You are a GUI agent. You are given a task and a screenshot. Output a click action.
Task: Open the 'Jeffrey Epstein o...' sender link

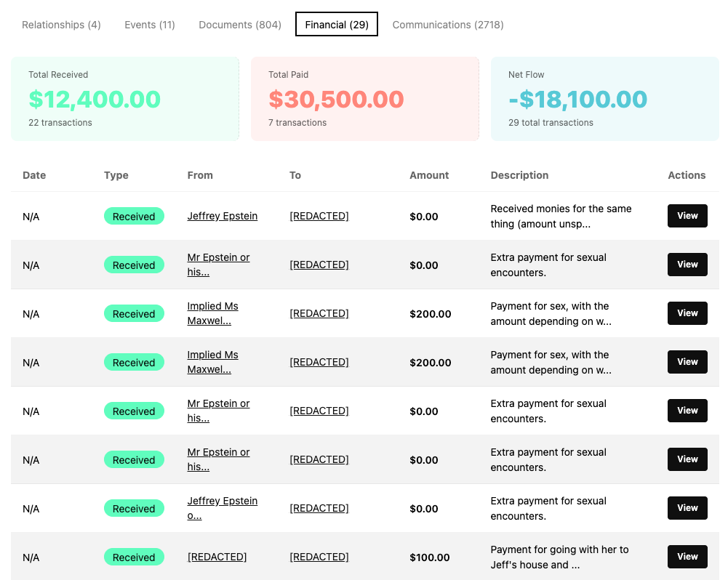[x=222, y=508]
